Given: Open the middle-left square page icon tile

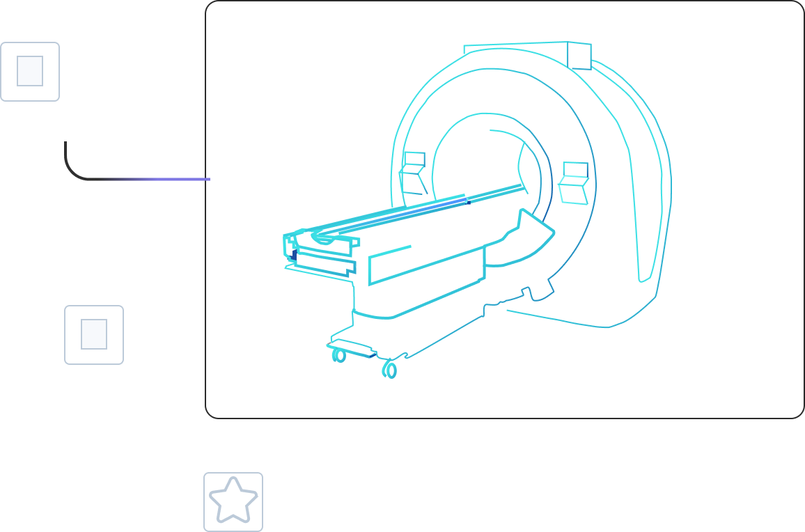Looking at the screenshot, I should pos(94,335).
